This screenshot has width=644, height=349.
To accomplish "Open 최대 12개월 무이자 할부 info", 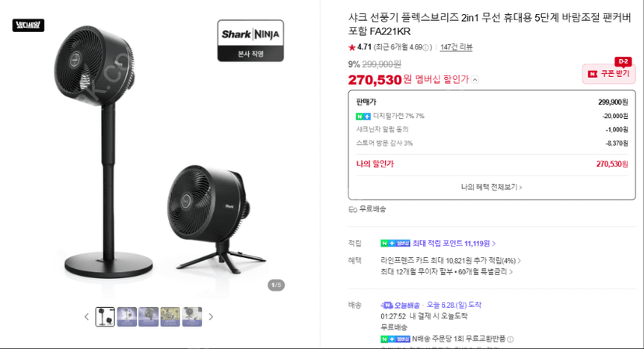I will tap(446, 272).
